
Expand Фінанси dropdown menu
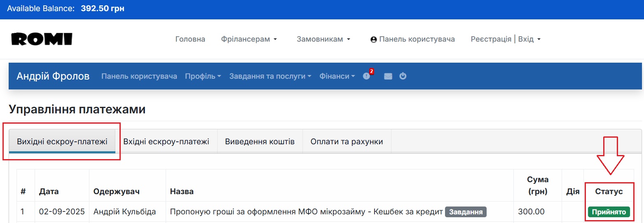337,76
